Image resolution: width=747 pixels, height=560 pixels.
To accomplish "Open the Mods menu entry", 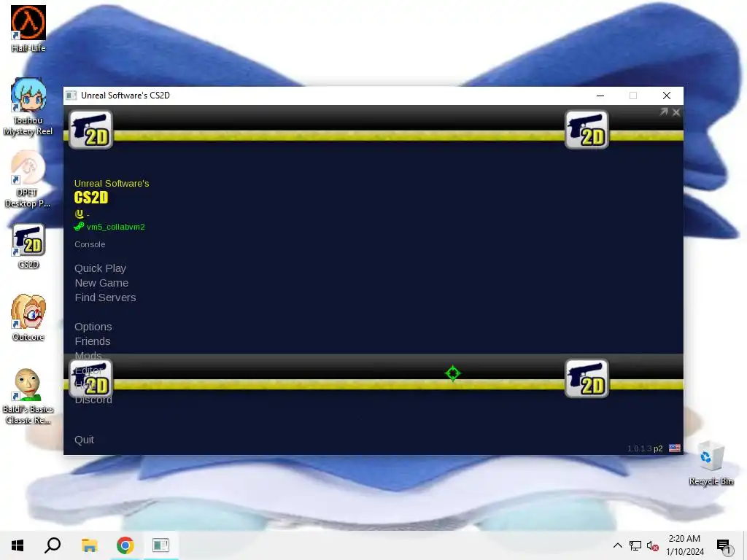I will [x=88, y=356].
